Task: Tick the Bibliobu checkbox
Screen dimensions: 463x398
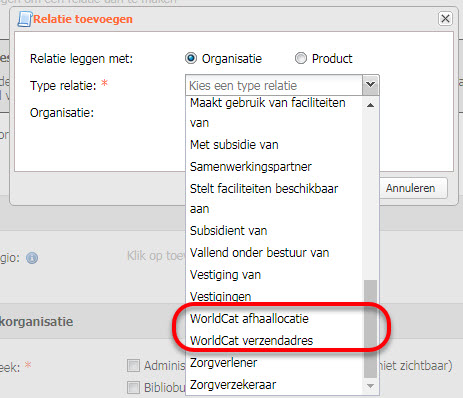Action: (x=133, y=388)
